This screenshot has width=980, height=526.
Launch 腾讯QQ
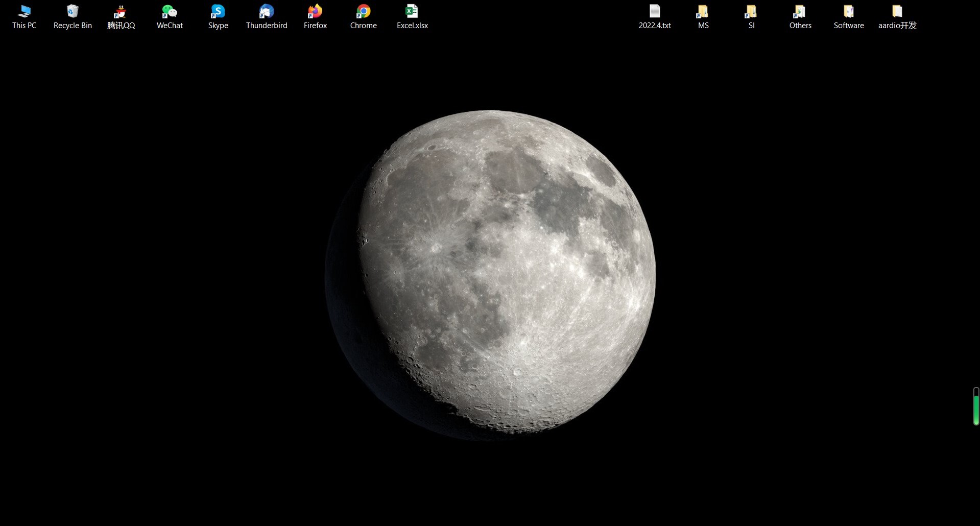[x=121, y=11]
